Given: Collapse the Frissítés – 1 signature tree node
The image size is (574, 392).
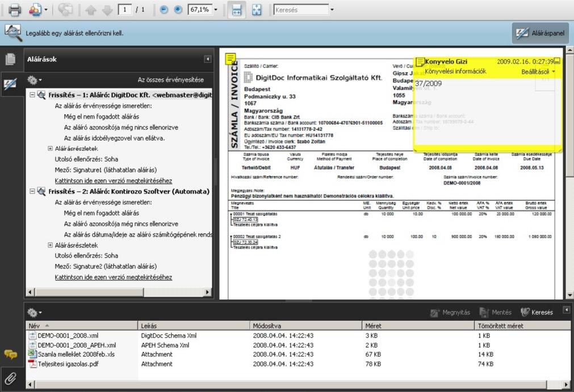Looking at the screenshot, I should (32, 95).
